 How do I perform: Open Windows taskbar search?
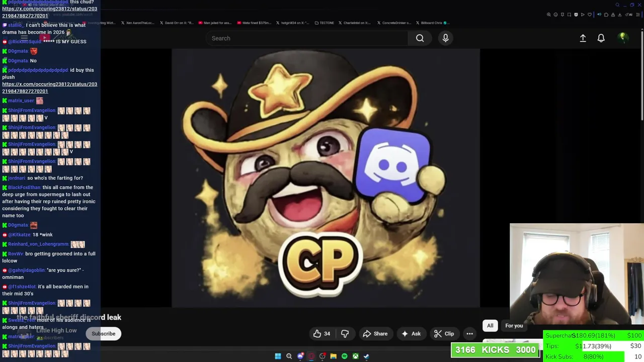pyautogui.click(x=289, y=356)
